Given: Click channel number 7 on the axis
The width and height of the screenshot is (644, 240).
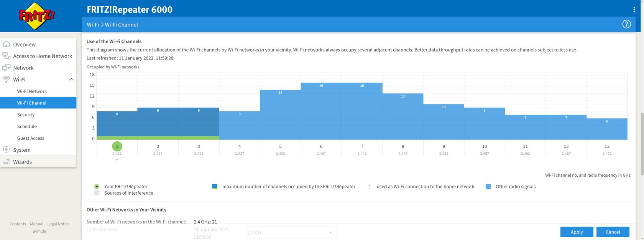Looking at the screenshot, I should [362, 146].
